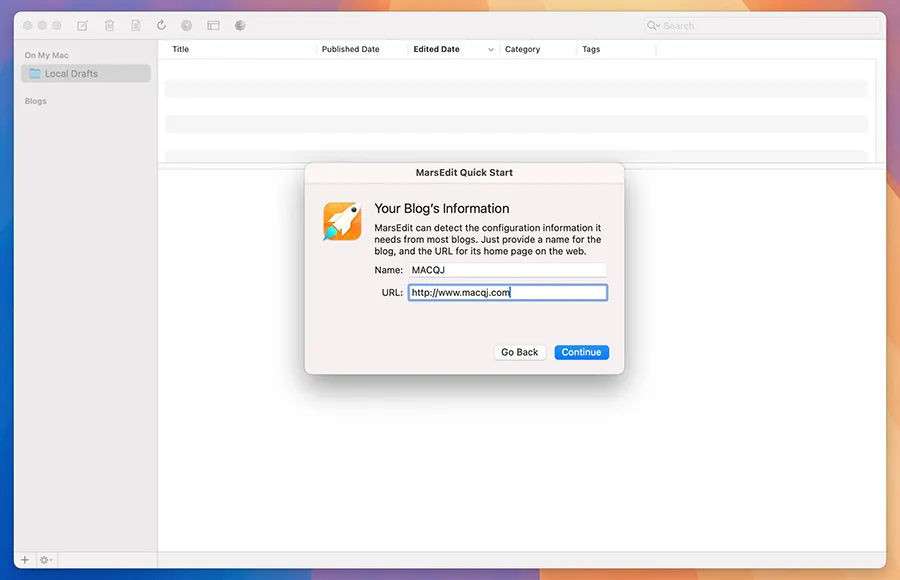Screen dimensions: 900x580
Task: Click the globe icon in toolbar
Action: [x=240, y=25]
